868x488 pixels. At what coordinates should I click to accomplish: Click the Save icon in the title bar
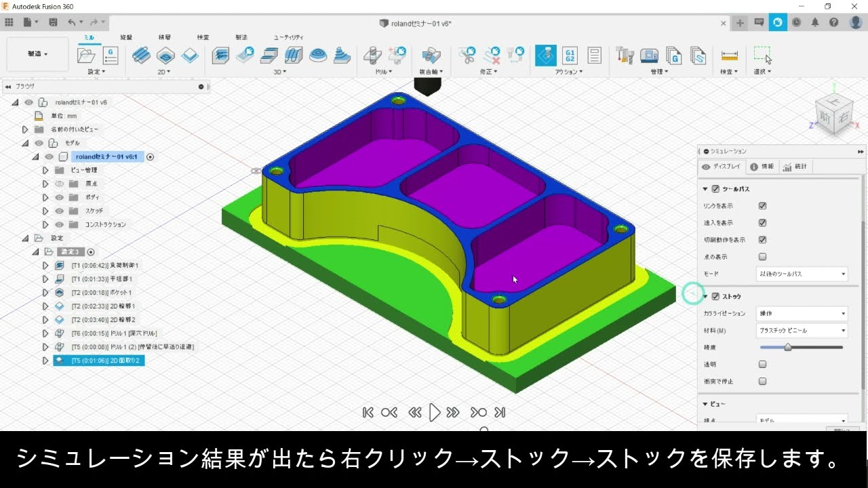click(x=53, y=22)
